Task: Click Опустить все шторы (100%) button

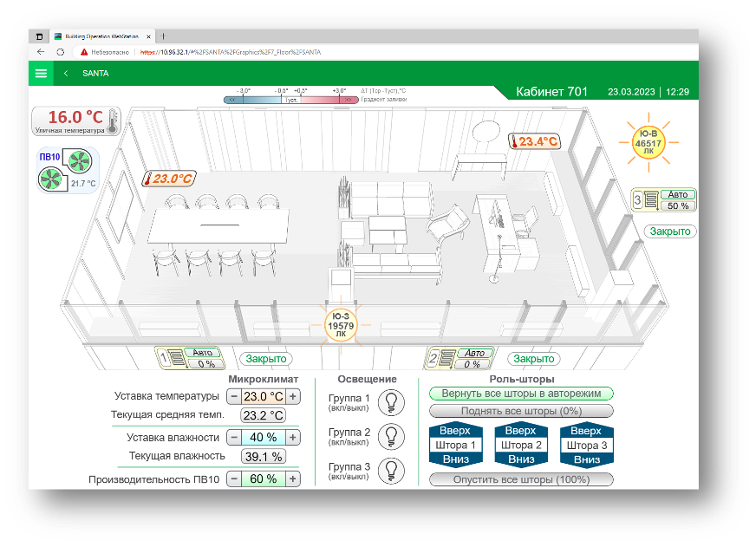Action: click(521, 479)
